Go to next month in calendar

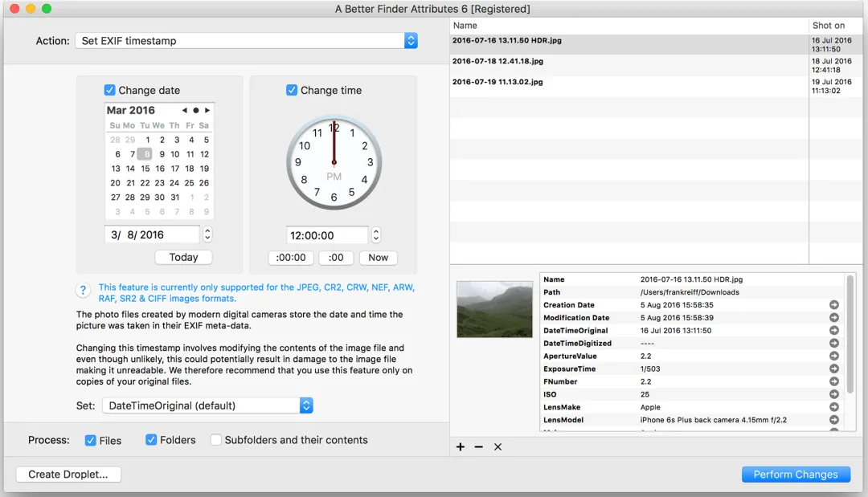pyautogui.click(x=207, y=111)
